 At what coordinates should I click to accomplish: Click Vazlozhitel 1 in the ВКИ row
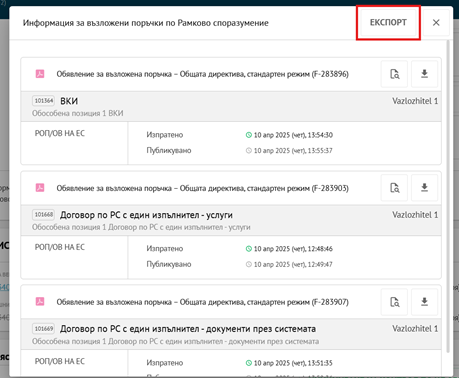click(415, 101)
